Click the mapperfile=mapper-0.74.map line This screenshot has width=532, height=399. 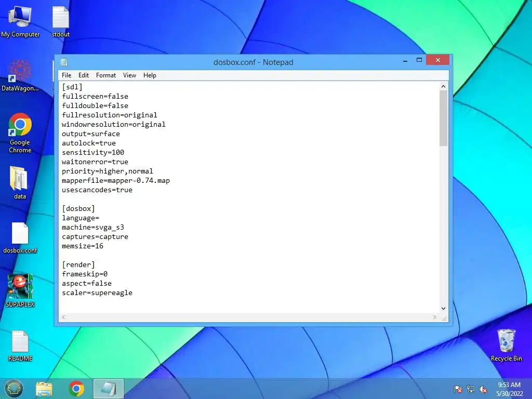[x=116, y=180]
